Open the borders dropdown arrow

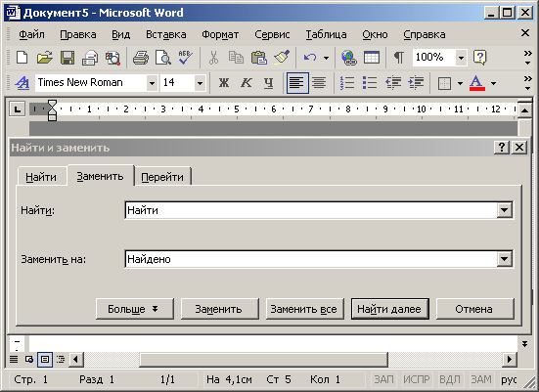(x=461, y=83)
